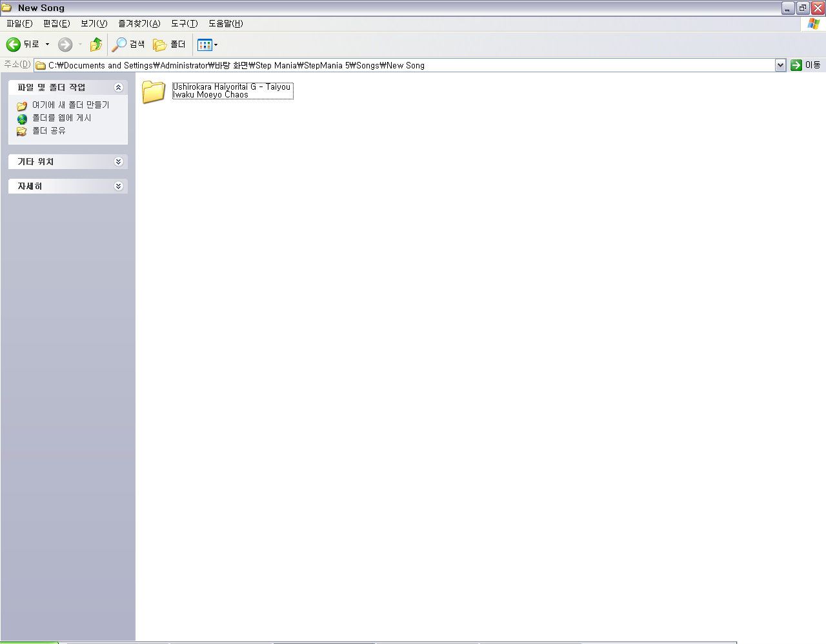Expand the 기타 위치 panel
Image resolution: width=826 pixels, height=644 pixels.
pyautogui.click(x=118, y=161)
